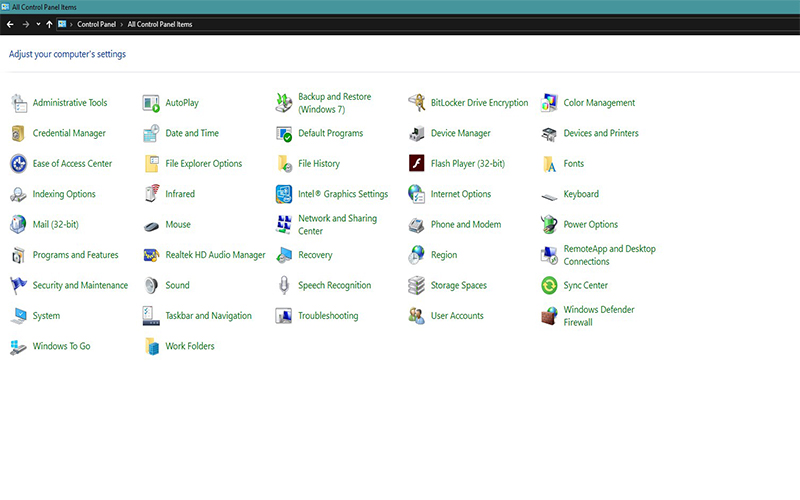The height and width of the screenshot is (500, 800).
Task: Click the AutoPlay icon
Action: 151,103
